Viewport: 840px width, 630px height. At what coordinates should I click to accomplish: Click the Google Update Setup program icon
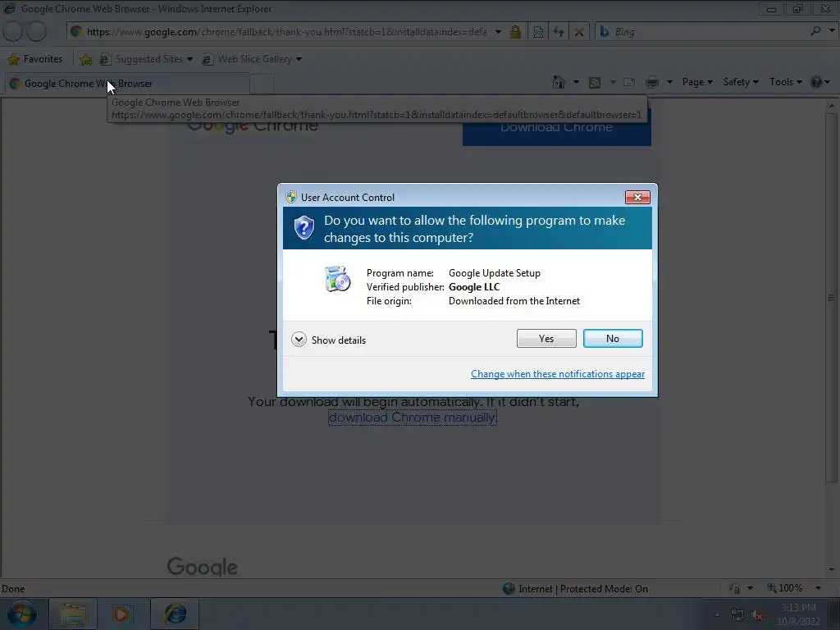337,279
